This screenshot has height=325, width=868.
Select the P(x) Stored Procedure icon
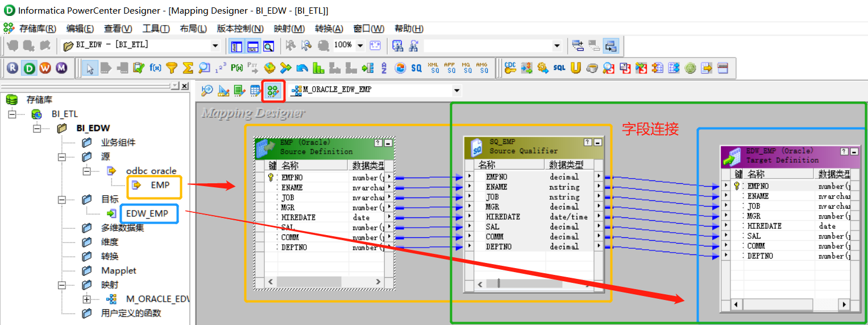click(x=237, y=68)
